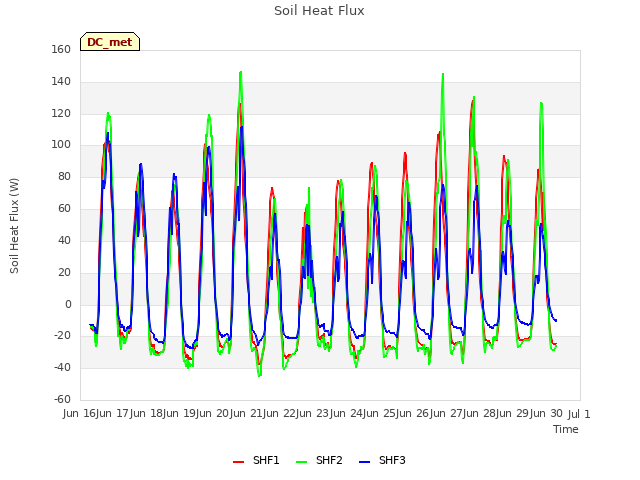Click the 23Jun x-axis date label
This screenshot has height=480, width=640.
331,413
